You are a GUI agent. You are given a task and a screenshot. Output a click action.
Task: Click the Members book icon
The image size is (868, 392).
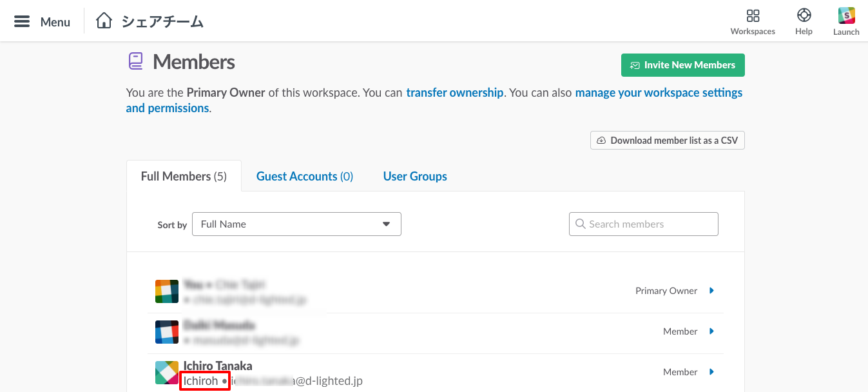[x=135, y=61]
